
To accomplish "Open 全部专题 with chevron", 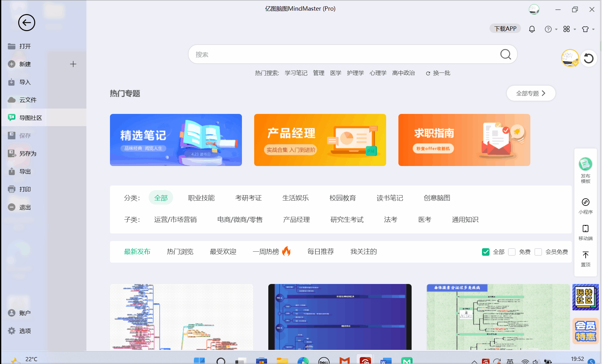I will click(531, 93).
